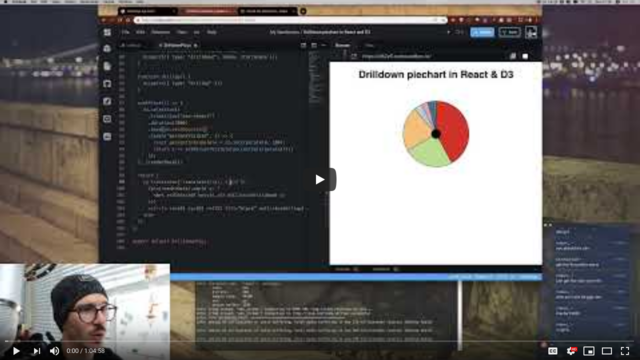Open the GitHub icon in the sidebar

pyautogui.click(x=107, y=84)
